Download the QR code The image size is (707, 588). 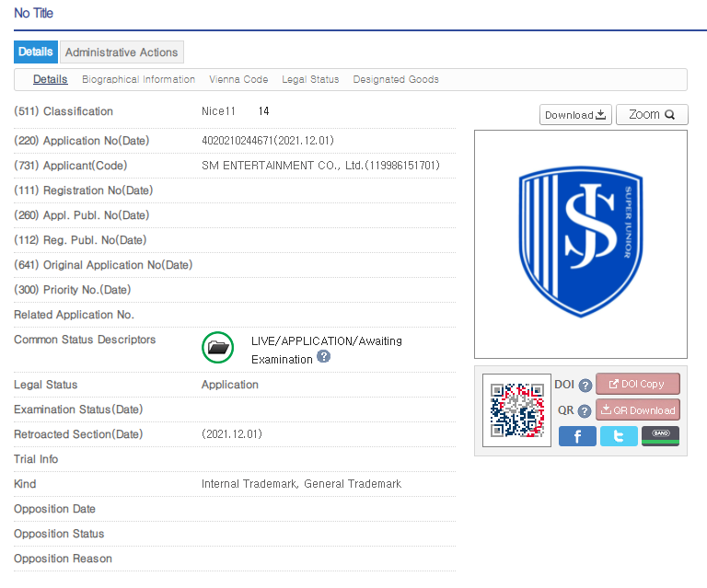click(x=638, y=410)
